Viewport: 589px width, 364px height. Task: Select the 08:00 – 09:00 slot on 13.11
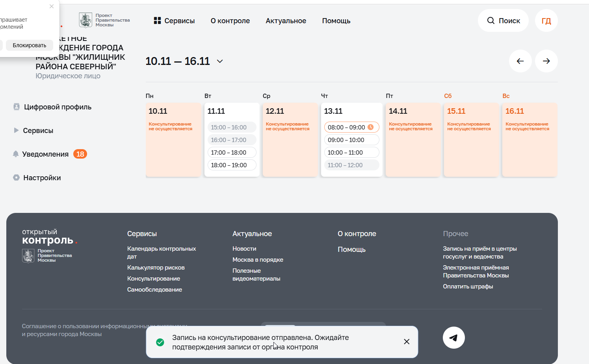coord(351,127)
